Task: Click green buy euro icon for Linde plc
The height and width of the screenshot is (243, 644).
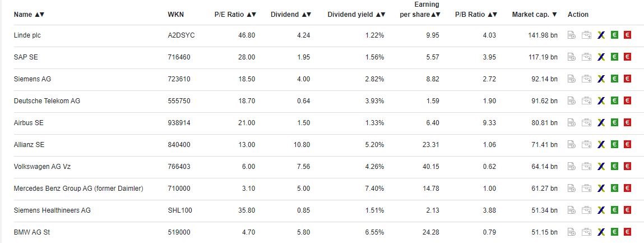Action: [614, 35]
